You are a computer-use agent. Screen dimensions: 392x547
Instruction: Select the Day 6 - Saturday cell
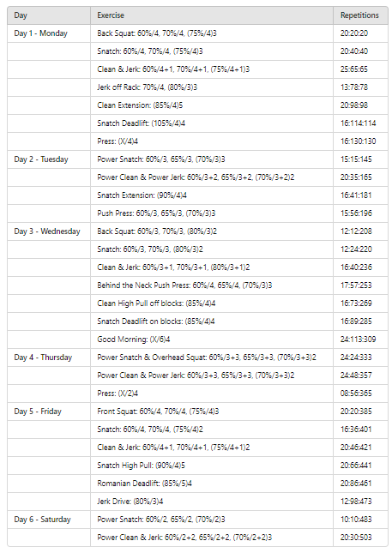point(49,520)
